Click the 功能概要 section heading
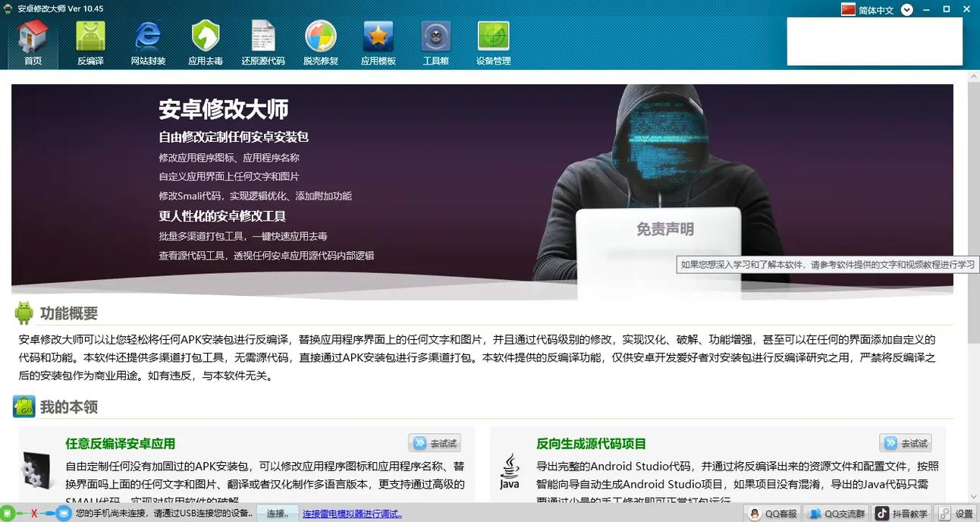 coord(69,313)
